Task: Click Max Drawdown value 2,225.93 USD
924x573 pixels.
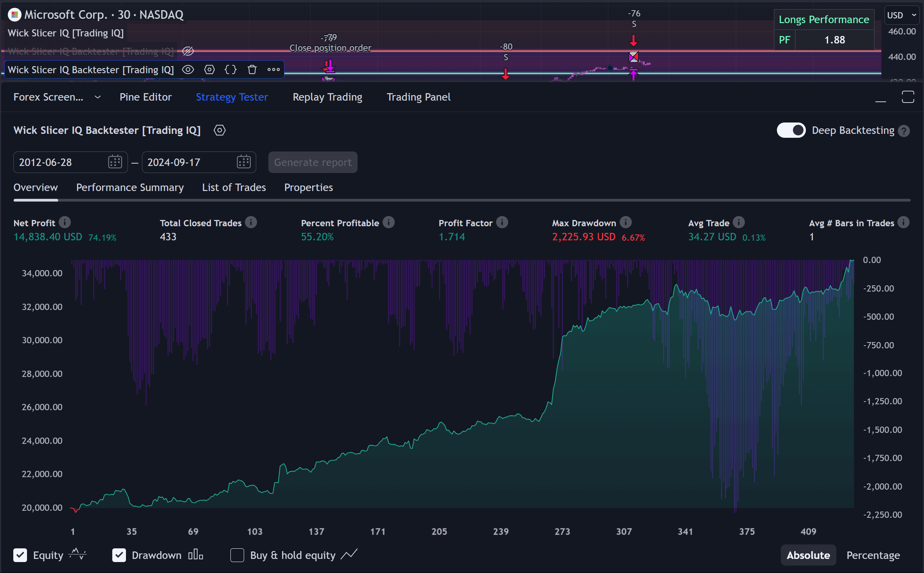Action: tap(584, 237)
